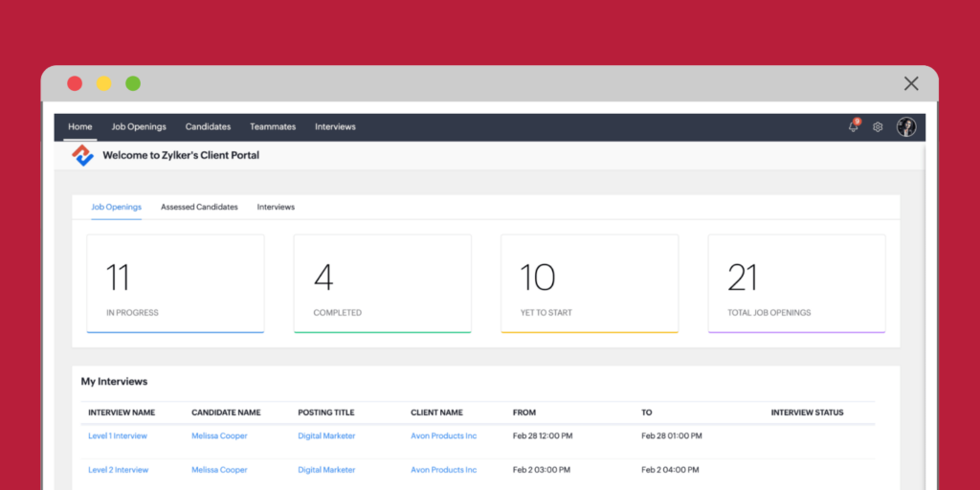Viewport: 980px width, 490px height.
Task: Click the From column header
Action: coord(524,412)
